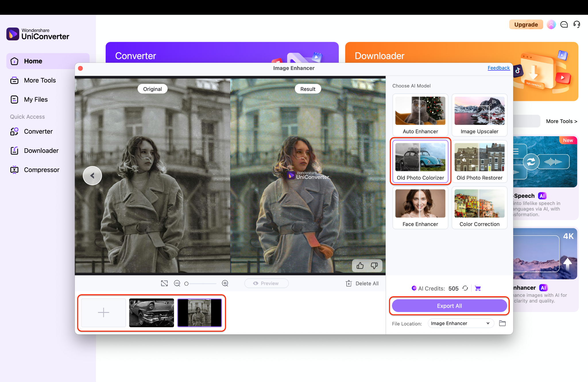Close the Image Enhancer window

tap(81, 68)
